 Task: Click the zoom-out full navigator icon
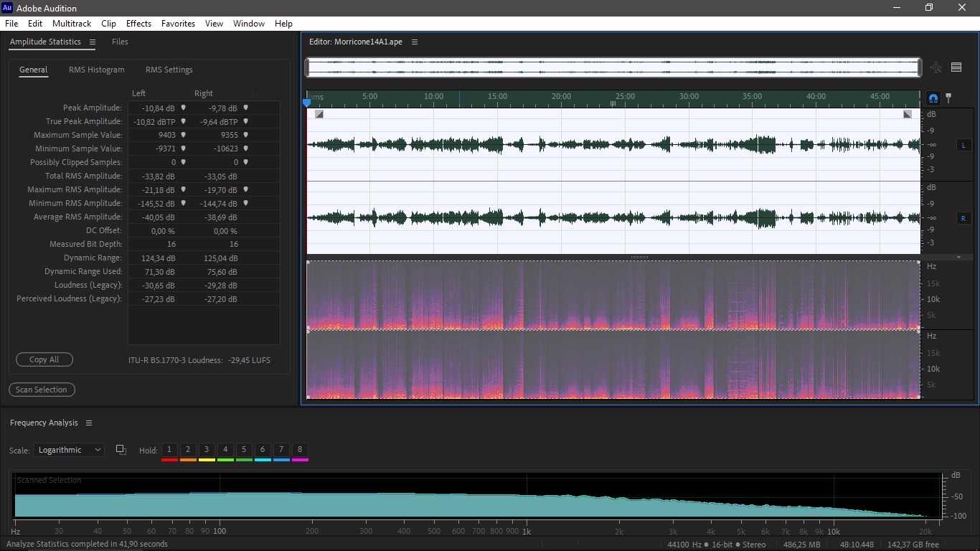936,67
